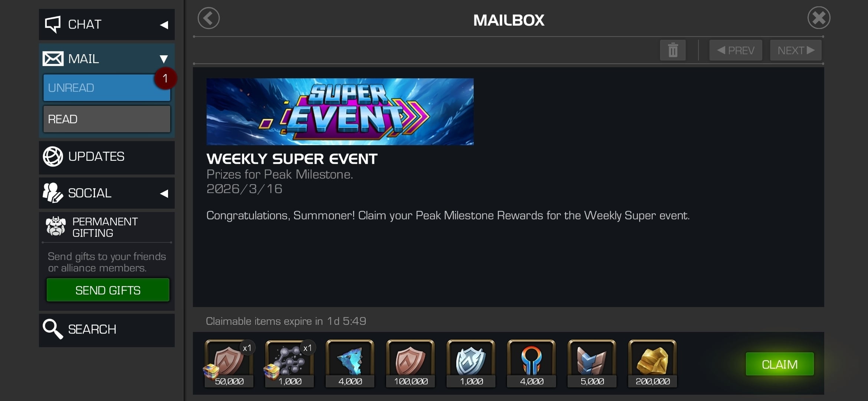
Task: Select the 50,000 bronze shield reward icon
Action: (x=229, y=363)
